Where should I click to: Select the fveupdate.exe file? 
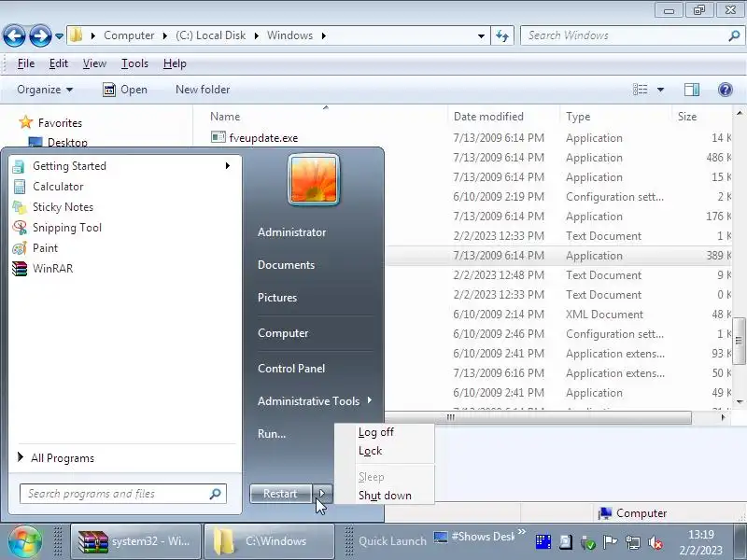pos(263,138)
